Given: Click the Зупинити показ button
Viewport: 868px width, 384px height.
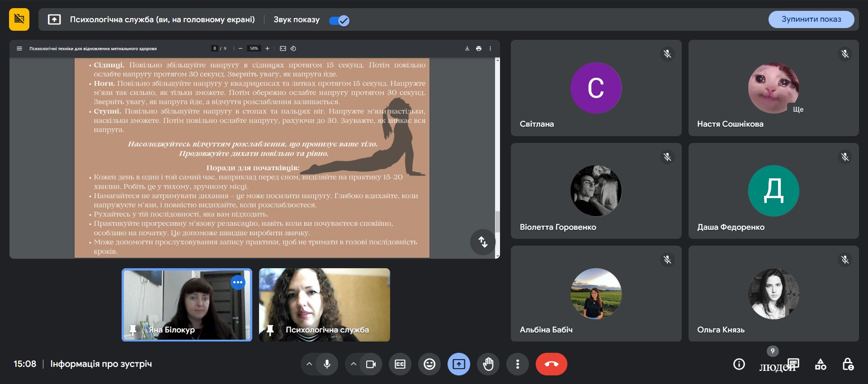Looking at the screenshot, I should pyautogui.click(x=811, y=19).
